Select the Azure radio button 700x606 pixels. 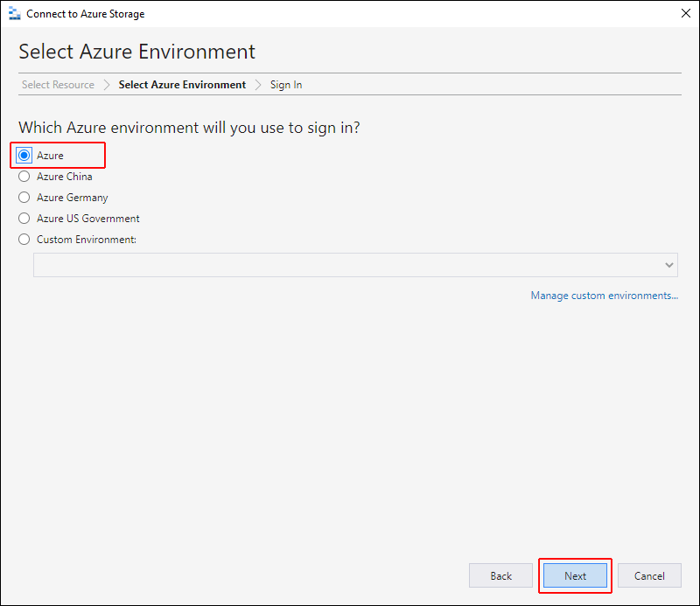[x=24, y=156]
